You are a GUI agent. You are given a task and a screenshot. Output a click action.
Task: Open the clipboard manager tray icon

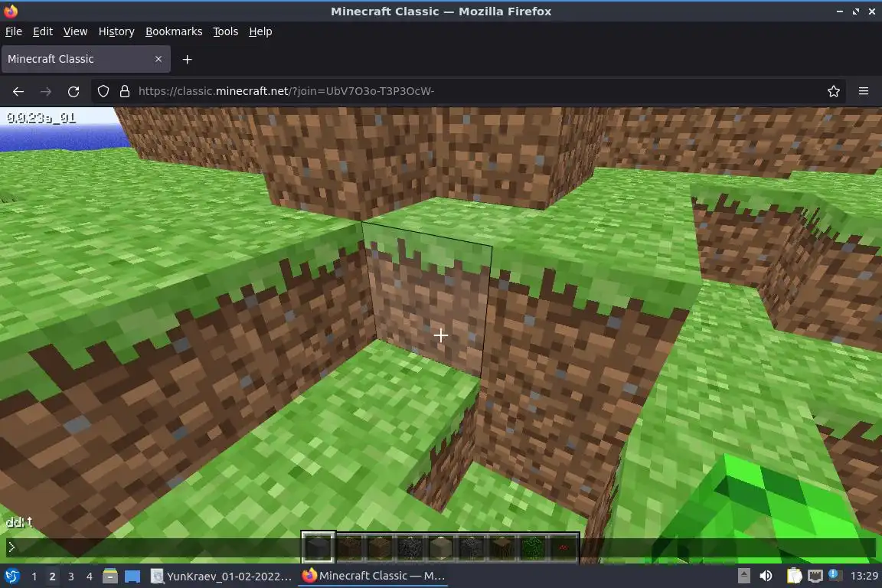pyautogui.click(x=794, y=576)
